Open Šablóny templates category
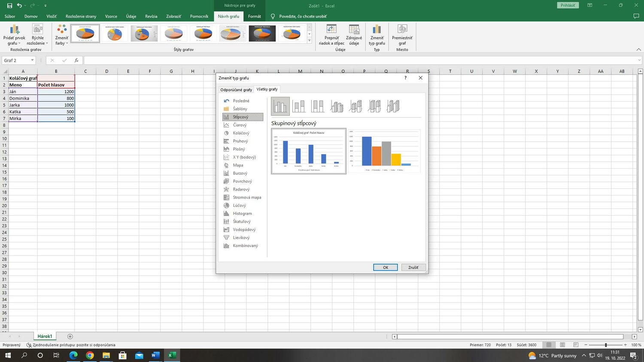The image size is (644, 362). pyautogui.click(x=243, y=109)
